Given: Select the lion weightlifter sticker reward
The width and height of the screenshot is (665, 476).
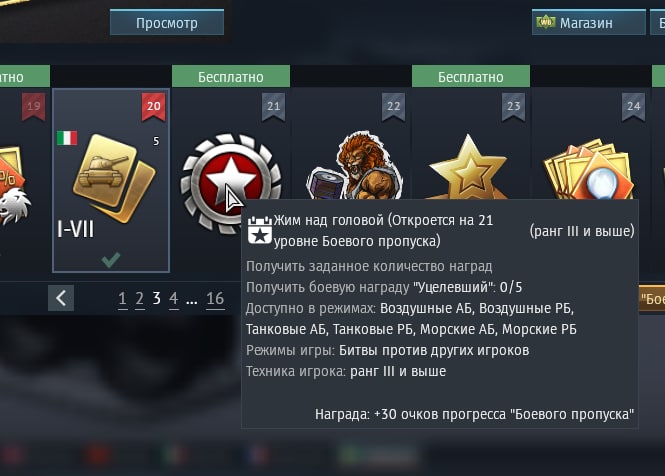Looking at the screenshot, I should click(355, 165).
